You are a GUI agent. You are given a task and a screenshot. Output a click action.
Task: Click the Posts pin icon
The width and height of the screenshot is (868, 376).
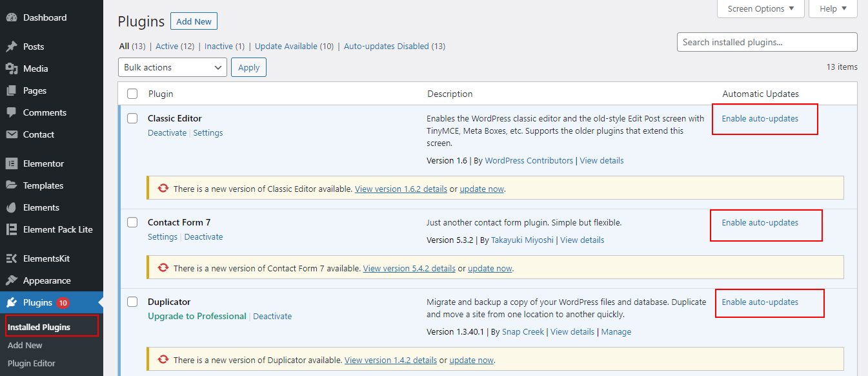(x=11, y=47)
